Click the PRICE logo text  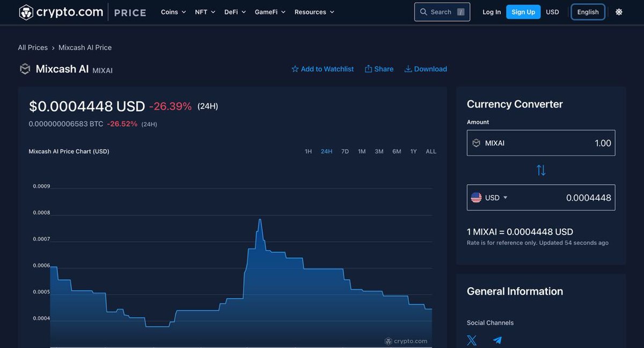pos(130,12)
